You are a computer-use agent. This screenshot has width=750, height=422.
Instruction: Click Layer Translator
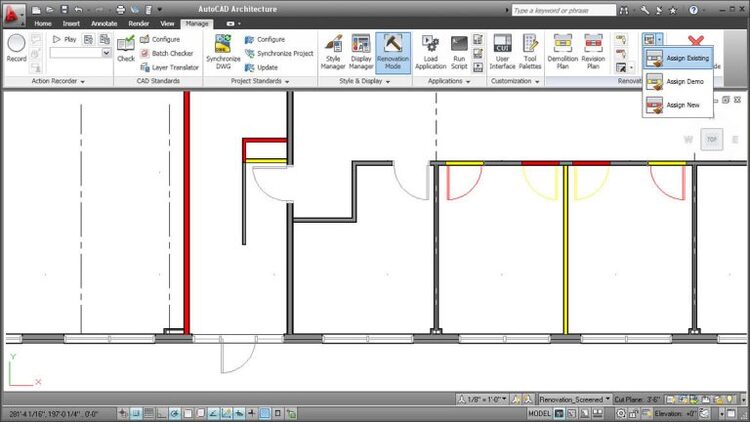pyautogui.click(x=170, y=67)
